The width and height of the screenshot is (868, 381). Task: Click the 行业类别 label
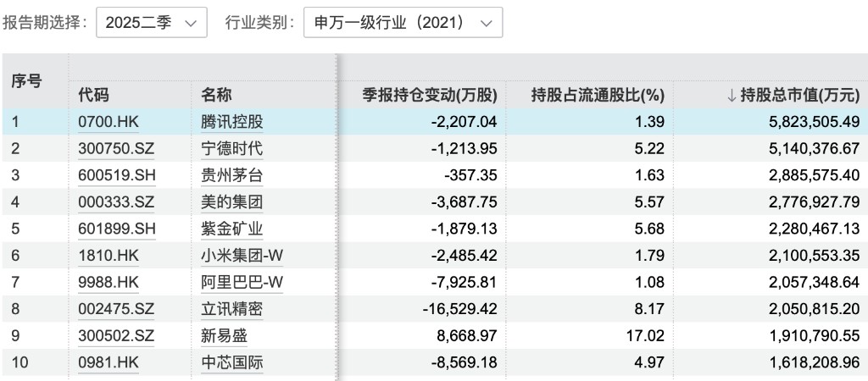click(260, 23)
